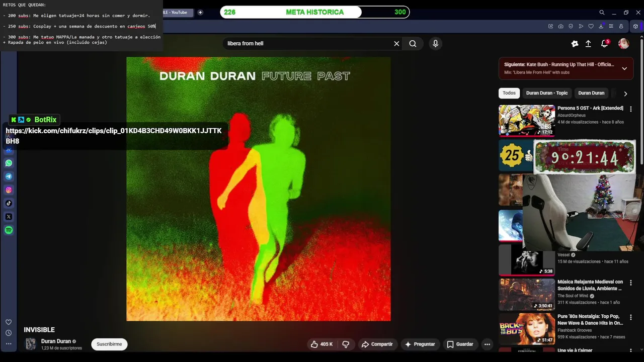Click the Preguntar button

point(420,344)
